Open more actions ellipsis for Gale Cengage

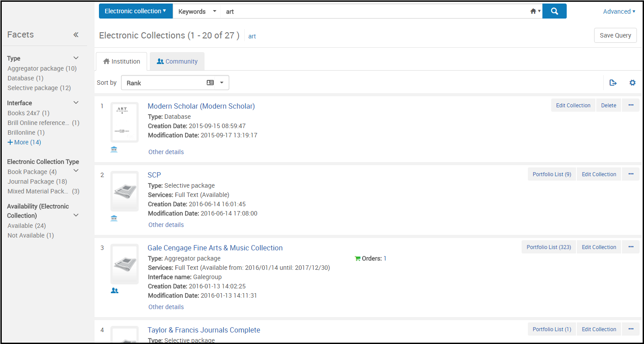point(631,247)
